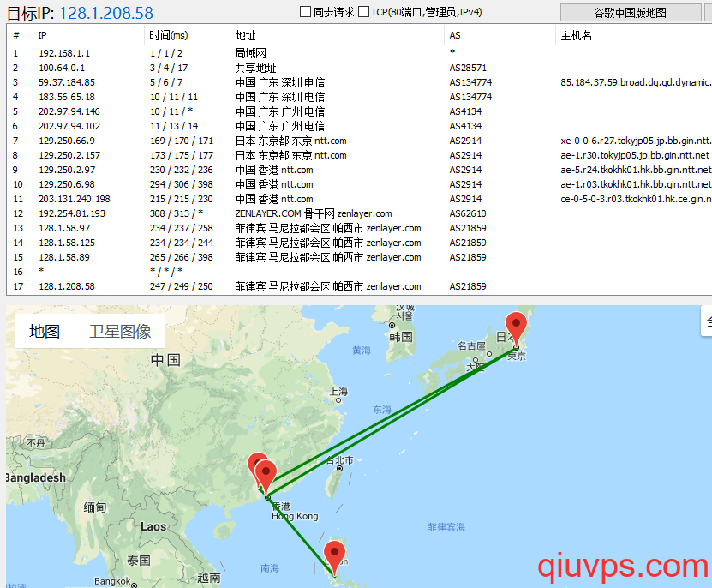Select hop 13 IP 128.1.58.97
The width and height of the screenshot is (712, 588).
[x=64, y=228]
